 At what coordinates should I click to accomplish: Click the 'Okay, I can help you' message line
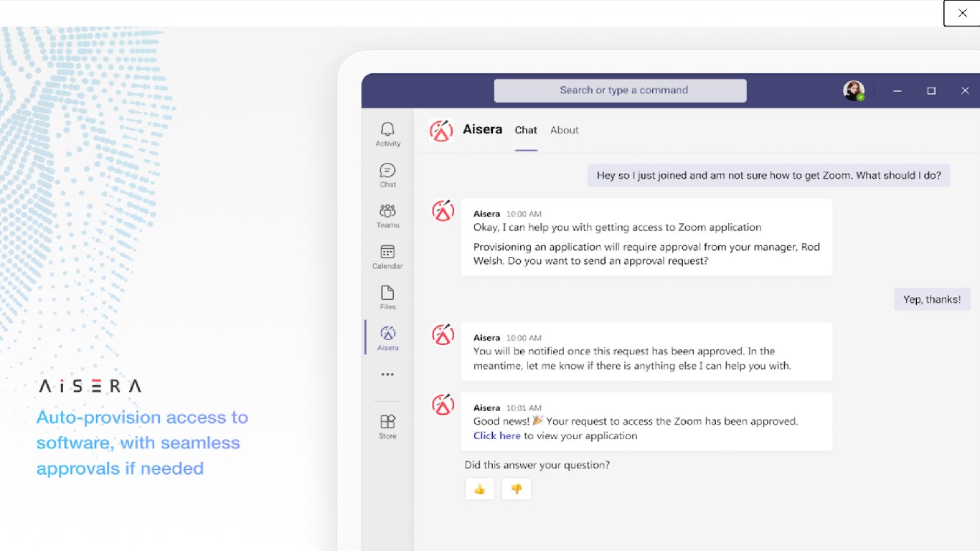[x=617, y=227]
